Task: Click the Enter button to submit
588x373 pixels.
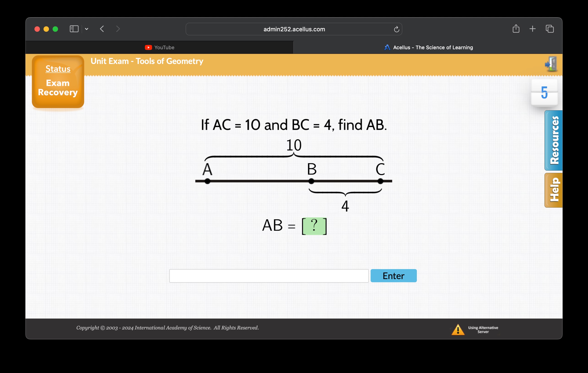Action: pyautogui.click(x=393, y=275)
